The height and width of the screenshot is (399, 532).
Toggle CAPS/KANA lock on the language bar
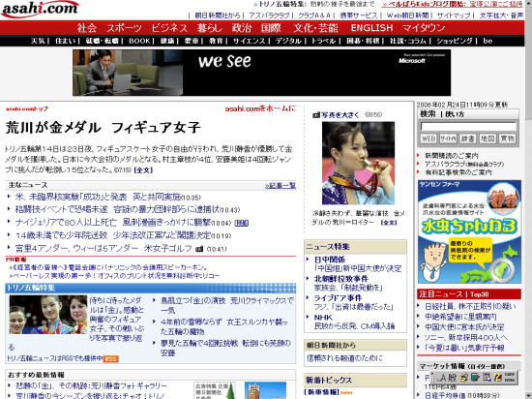click(x=510, y=377)
